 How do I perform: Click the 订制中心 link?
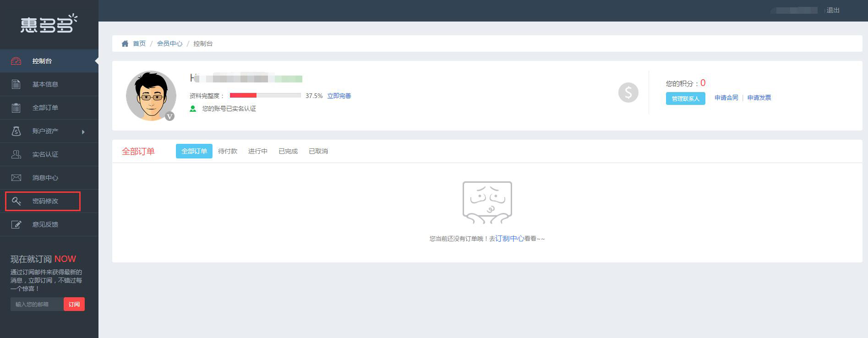(509, 239)
